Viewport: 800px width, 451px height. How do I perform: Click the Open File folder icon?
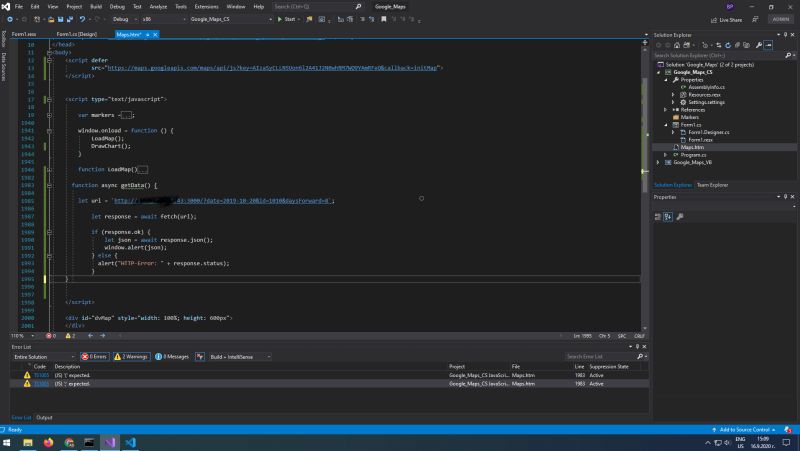click(51, 19)
